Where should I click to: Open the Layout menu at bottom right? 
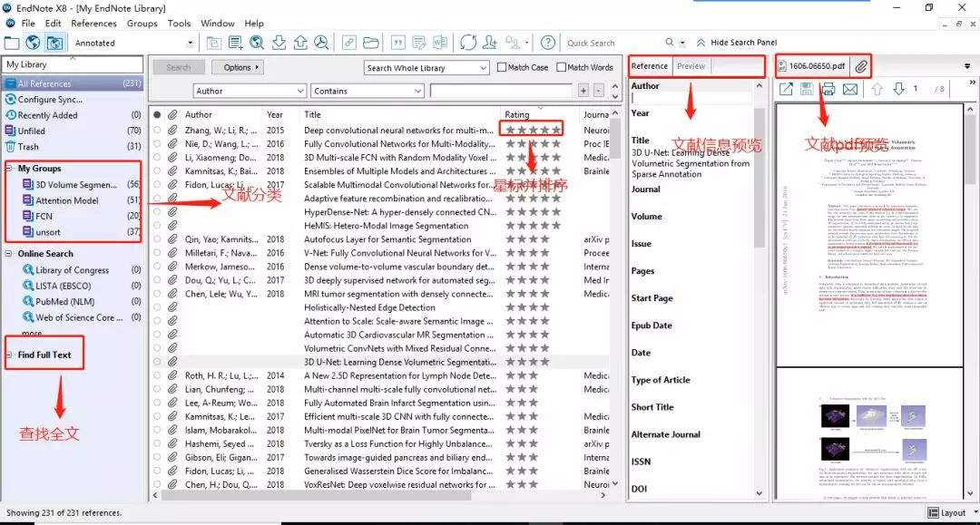pyautogui.click(x=952, y=512)
